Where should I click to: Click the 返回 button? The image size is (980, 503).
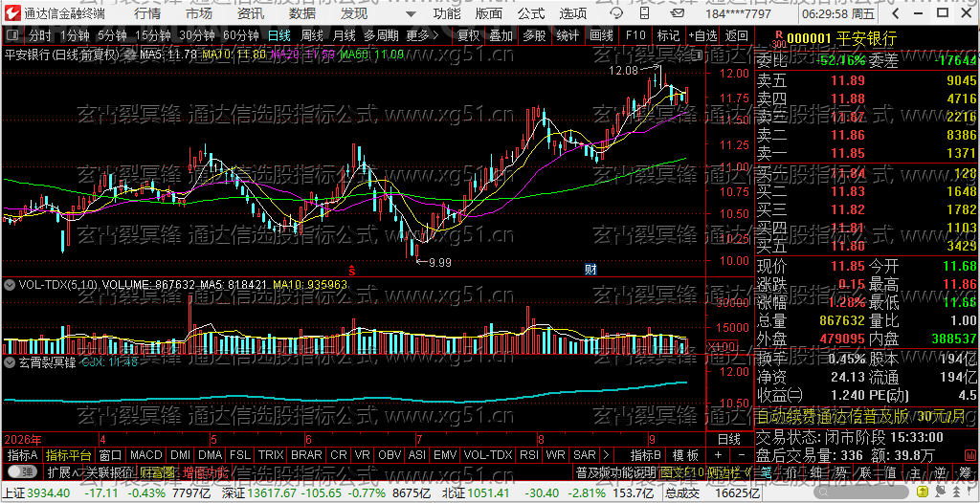tap(737, 36)
